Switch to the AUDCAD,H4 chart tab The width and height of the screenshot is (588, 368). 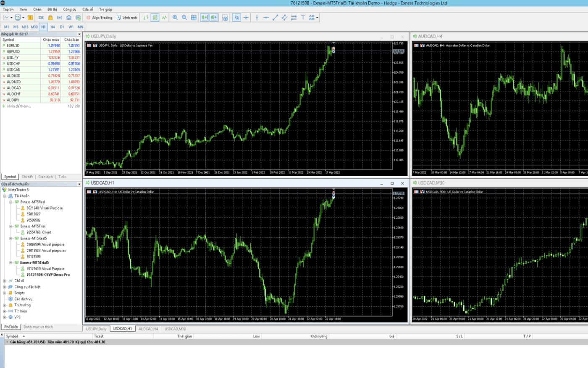[148, 329]
